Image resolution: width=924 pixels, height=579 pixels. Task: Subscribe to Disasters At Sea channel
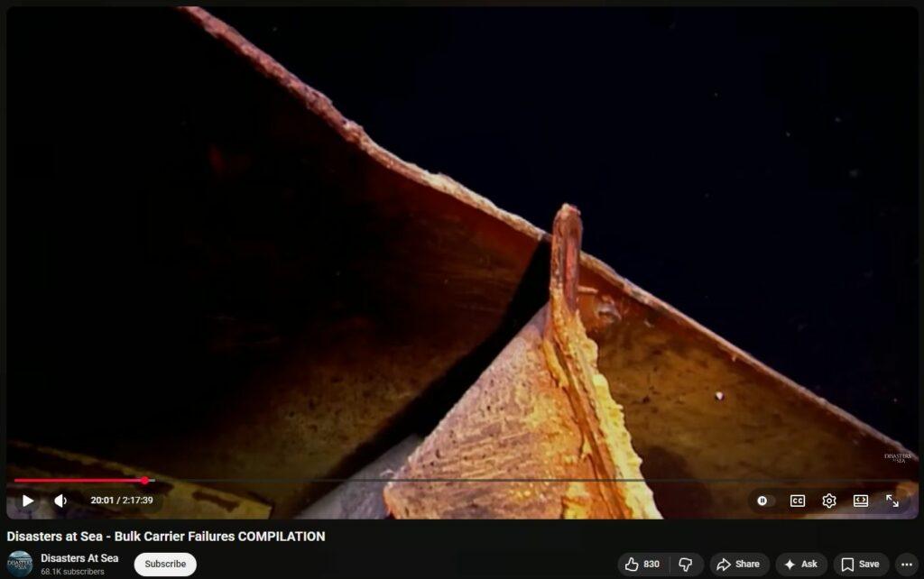tap(165, 565)
